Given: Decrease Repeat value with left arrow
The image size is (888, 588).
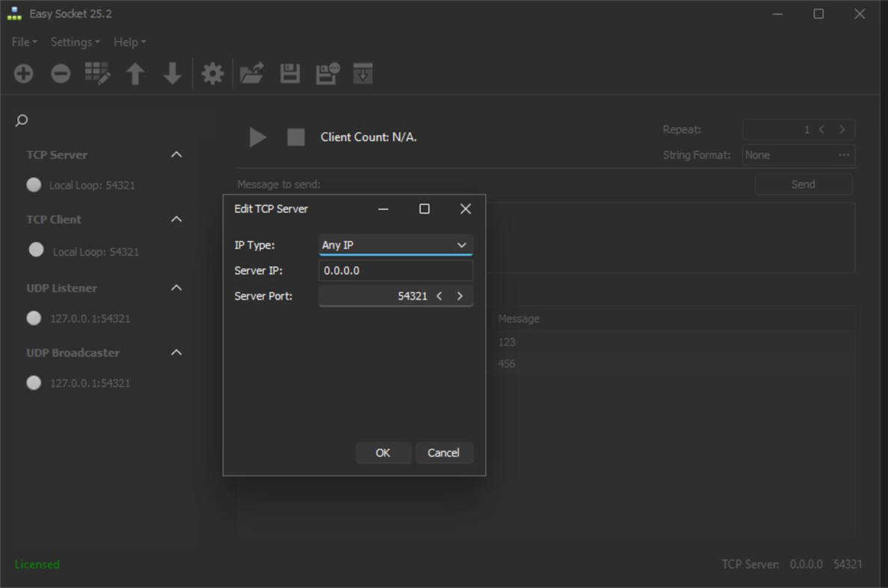Looking at the screenshot, I should point(821,129).
